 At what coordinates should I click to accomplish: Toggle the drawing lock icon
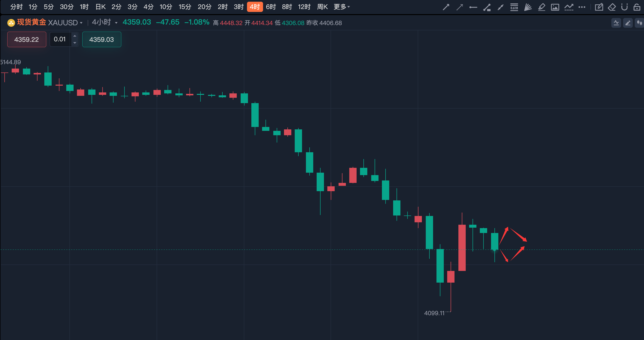[637, 7]
